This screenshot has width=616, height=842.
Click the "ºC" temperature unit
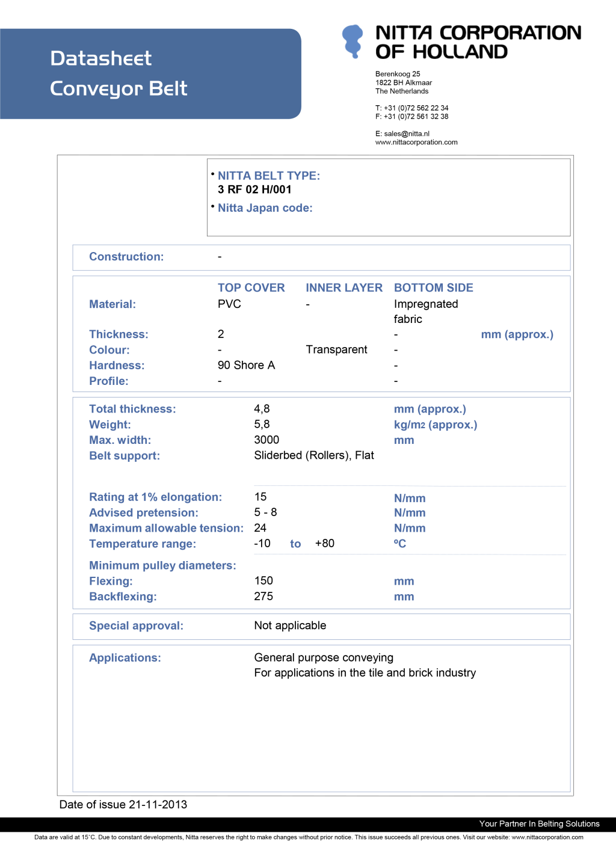click(400, 544)
